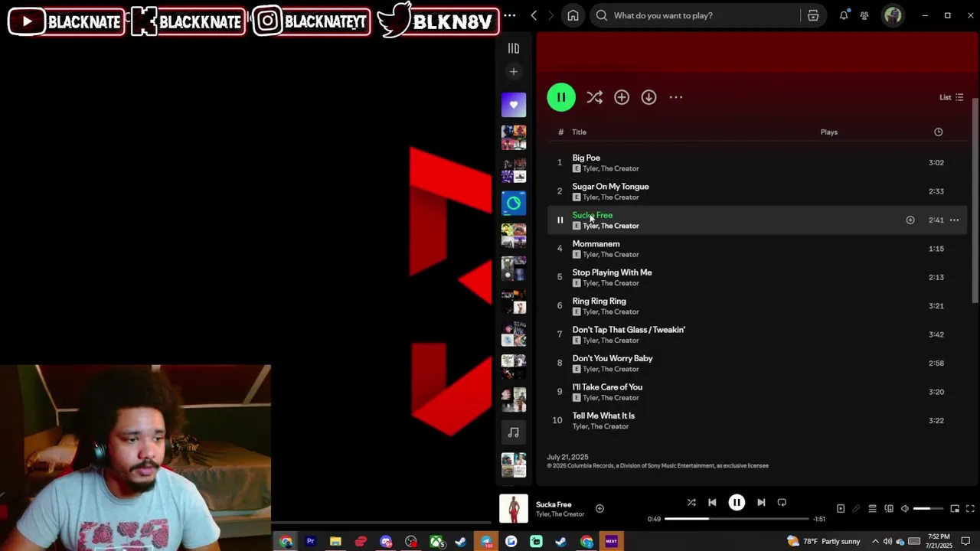Image resolution: width=980 pixels, height=551 pixels.
Task: Go to Spotify Home
Action: pos(573,15)
